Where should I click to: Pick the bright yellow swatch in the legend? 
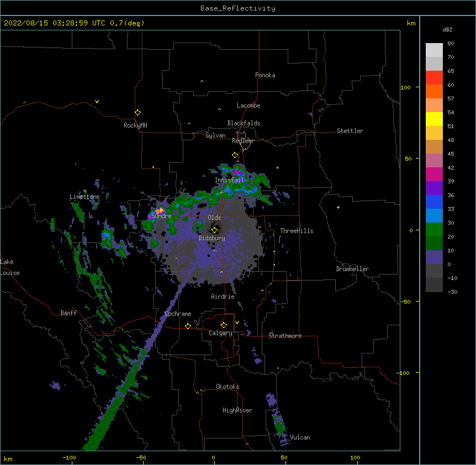434,119
